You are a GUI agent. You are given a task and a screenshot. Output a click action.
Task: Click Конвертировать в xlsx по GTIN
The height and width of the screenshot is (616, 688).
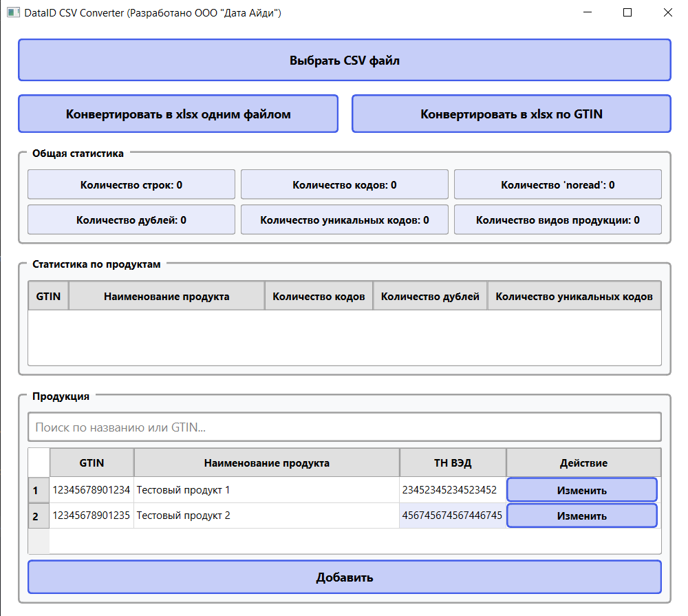[510, 113]
